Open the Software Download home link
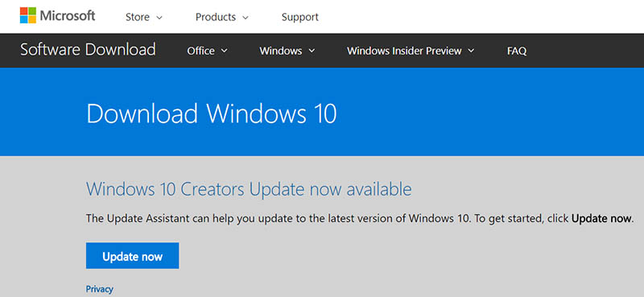The width and height of the screenshot is (644, 297). pos(88,50)
